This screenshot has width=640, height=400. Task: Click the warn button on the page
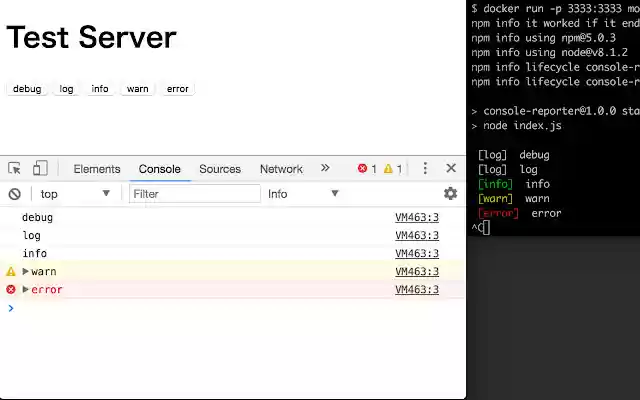[138, 89]
